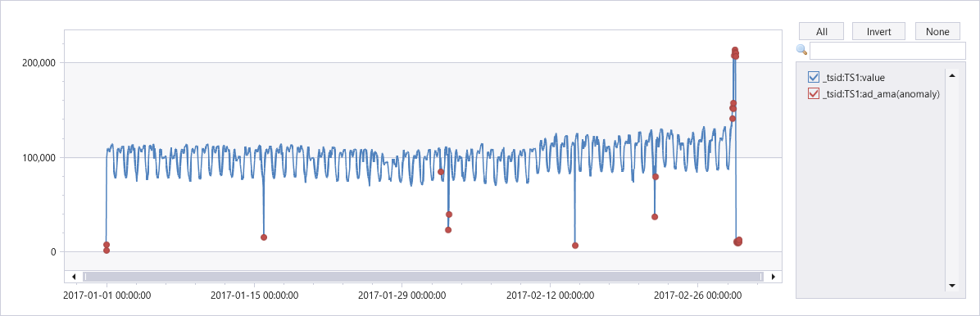Click the legend scroll down arrow
This screenshot has width=980, height=316.
click(952, 286)
